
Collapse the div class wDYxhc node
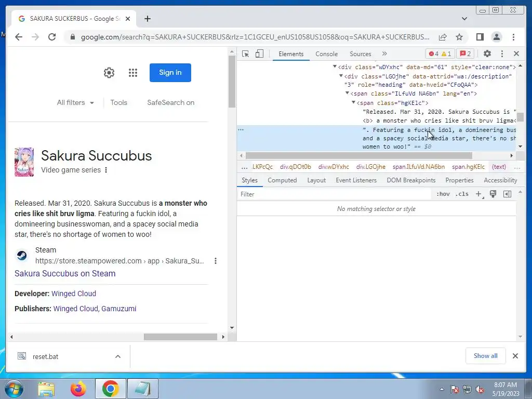tap(335, 66)
